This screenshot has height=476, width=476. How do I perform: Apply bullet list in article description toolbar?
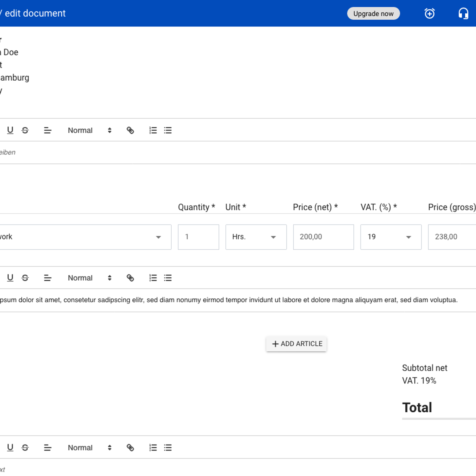click(168, 278)
